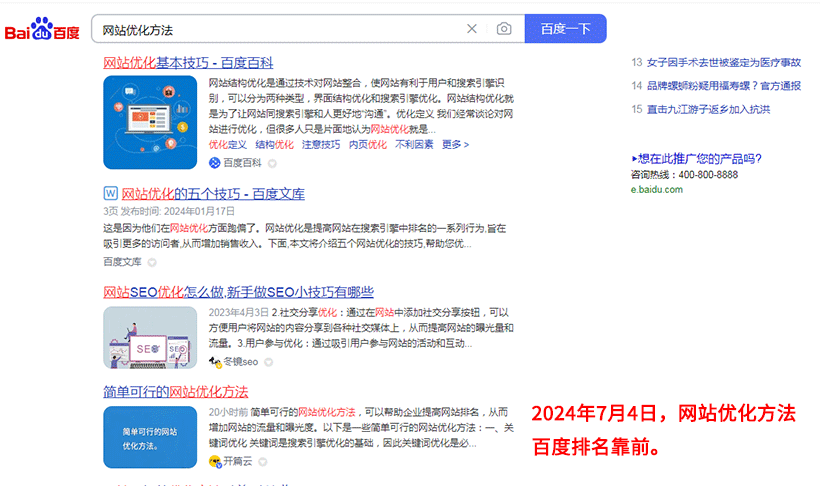Click the 开篇云 author avatar

pos(215,461)
